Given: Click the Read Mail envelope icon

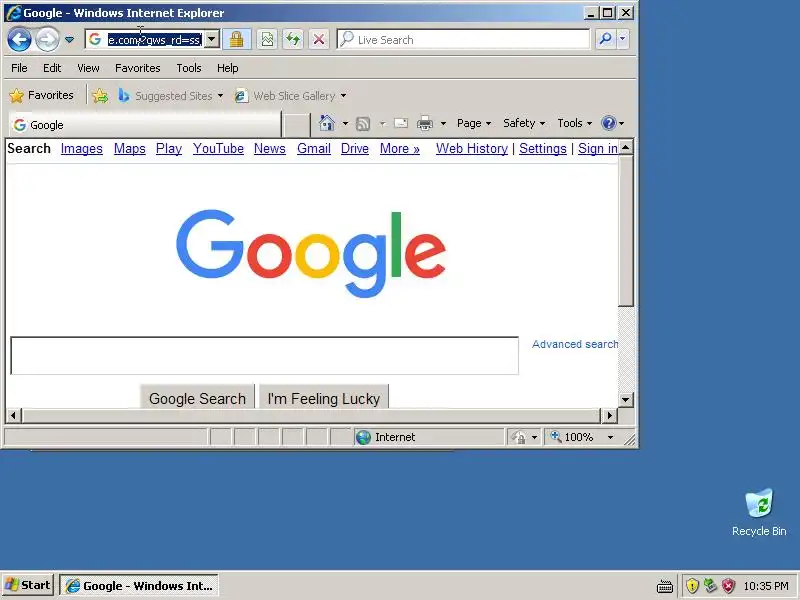Looking at the screenshot, I should tap(401, 123).
